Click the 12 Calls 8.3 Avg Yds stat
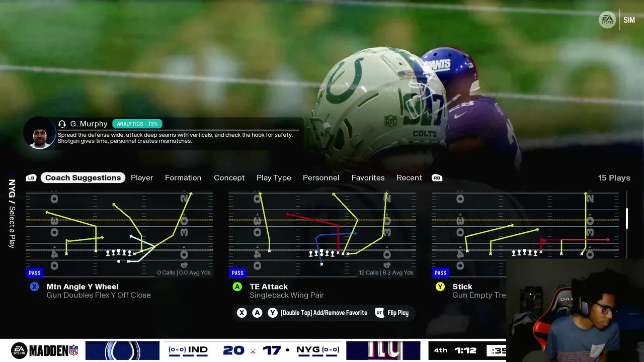Image resolution: width=644 pixels, height=362 pixels. [386, 273]
